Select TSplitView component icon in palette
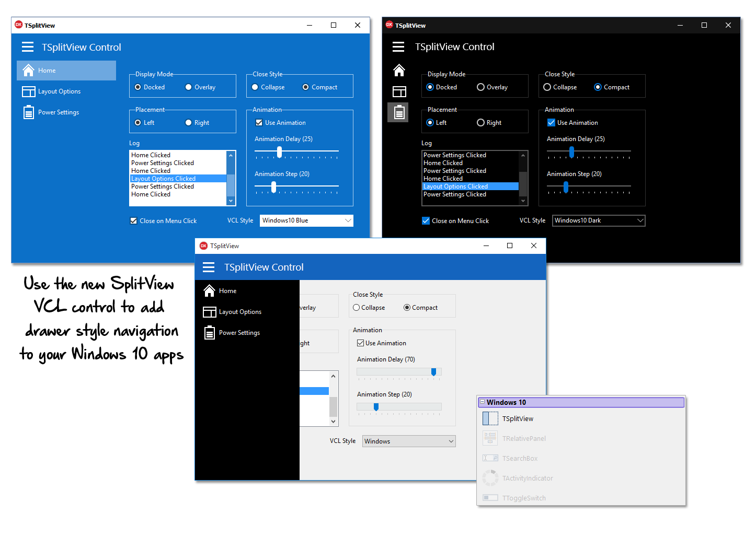756x537 pixels. coord(490,418)
